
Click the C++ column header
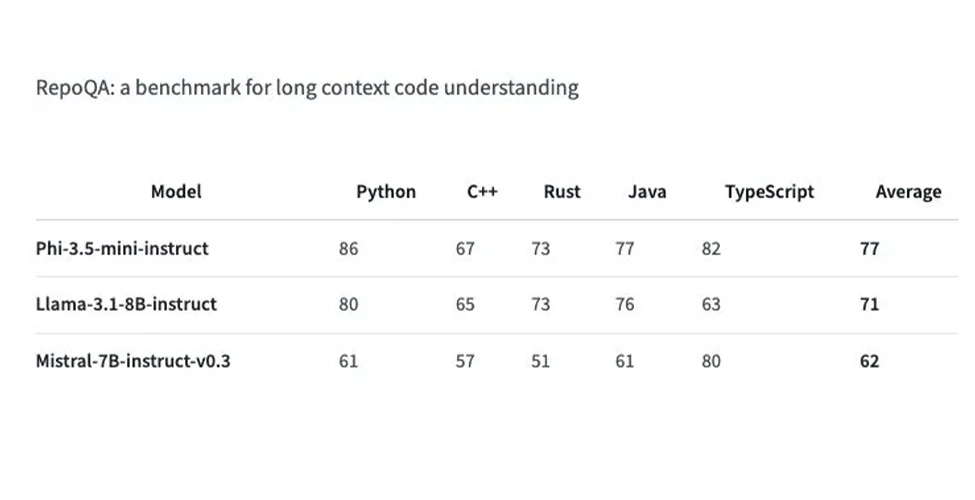[x=483, y=192]
